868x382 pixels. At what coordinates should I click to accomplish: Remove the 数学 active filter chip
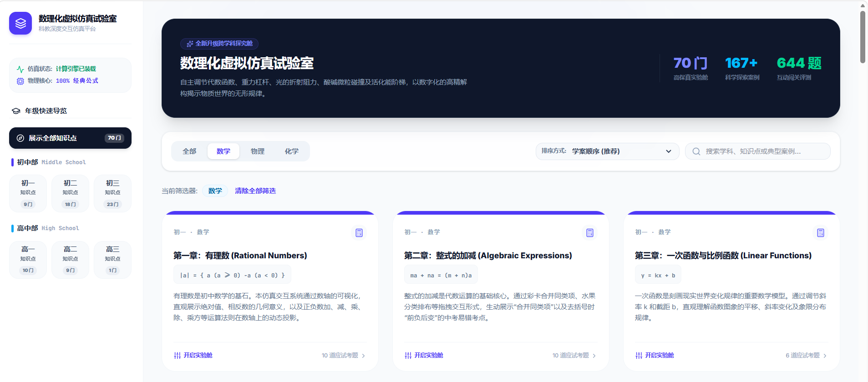(x=215, y=191)
